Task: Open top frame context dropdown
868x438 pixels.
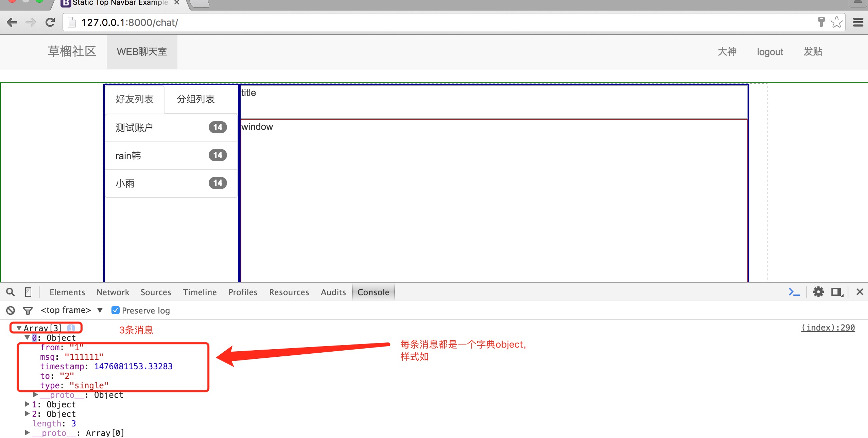Action: point(71,310)
